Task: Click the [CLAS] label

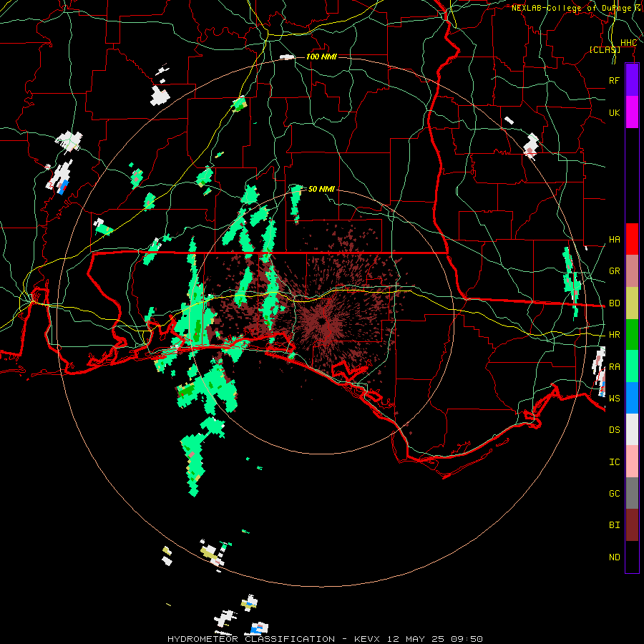Action: click(605, 49)
